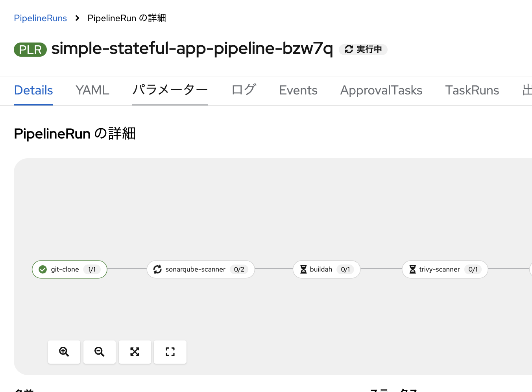The width and height of the screenshot is (532, 392).
Task: Click the buildah pending hourglass icon
Action: 303,270
